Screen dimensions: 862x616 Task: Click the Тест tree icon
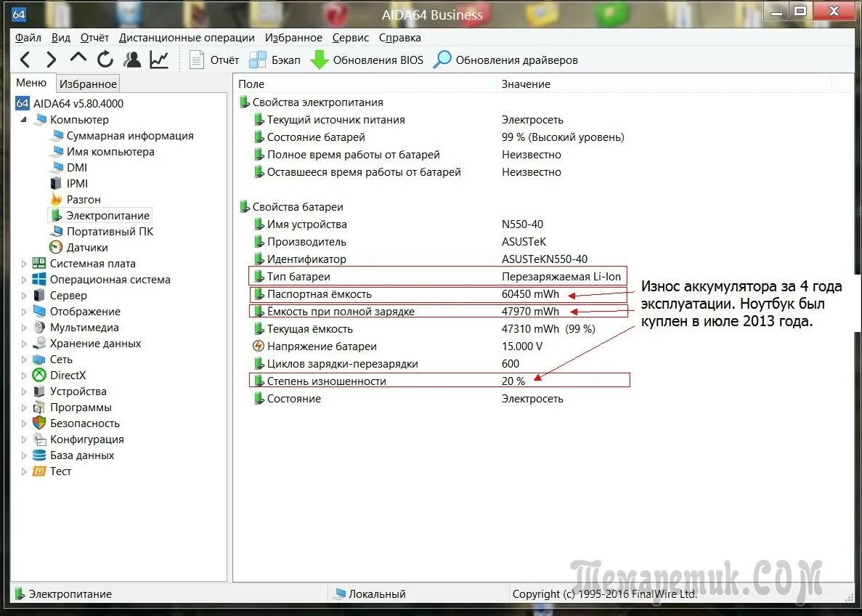(x=39, y=471)
